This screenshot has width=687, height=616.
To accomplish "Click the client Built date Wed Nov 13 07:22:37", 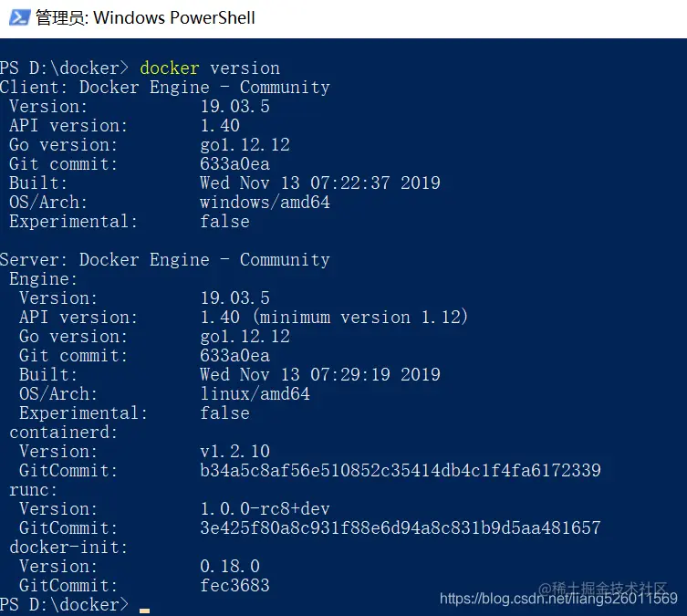I will click(320, 183).
